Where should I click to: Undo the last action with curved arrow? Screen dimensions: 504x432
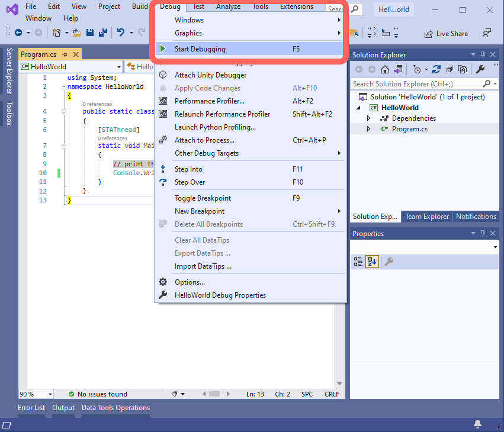(121, 33)
